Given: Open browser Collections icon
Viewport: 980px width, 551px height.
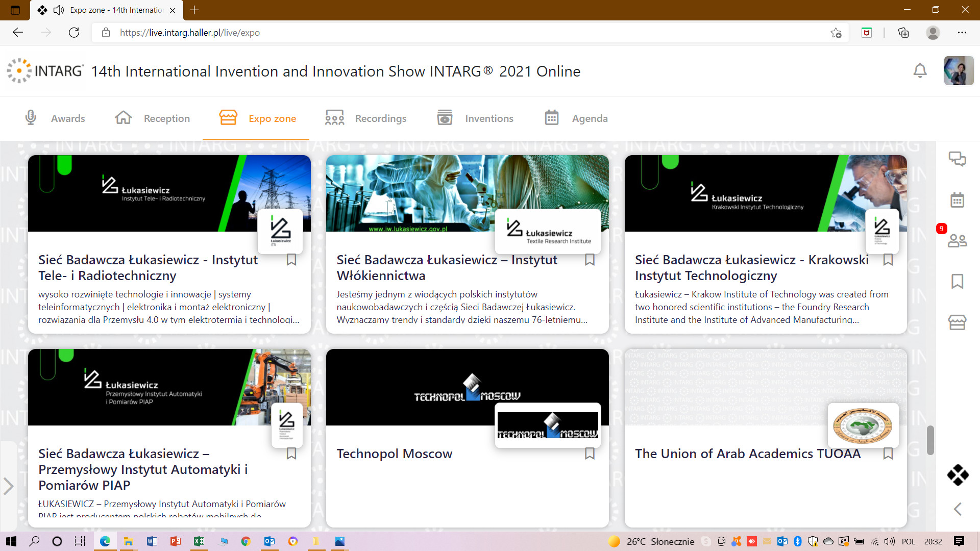Looking at the screenshot, I should tap(903, 33).
